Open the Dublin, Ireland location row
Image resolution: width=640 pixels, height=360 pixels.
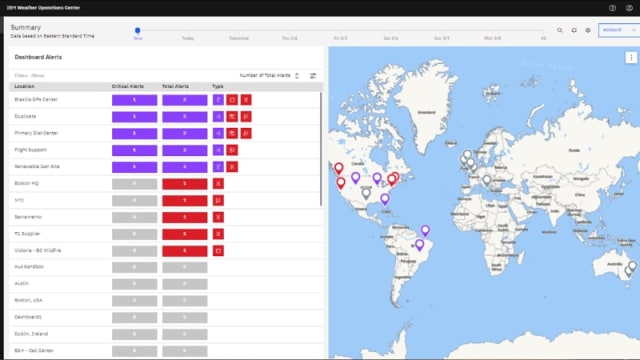tap(31, 333)
